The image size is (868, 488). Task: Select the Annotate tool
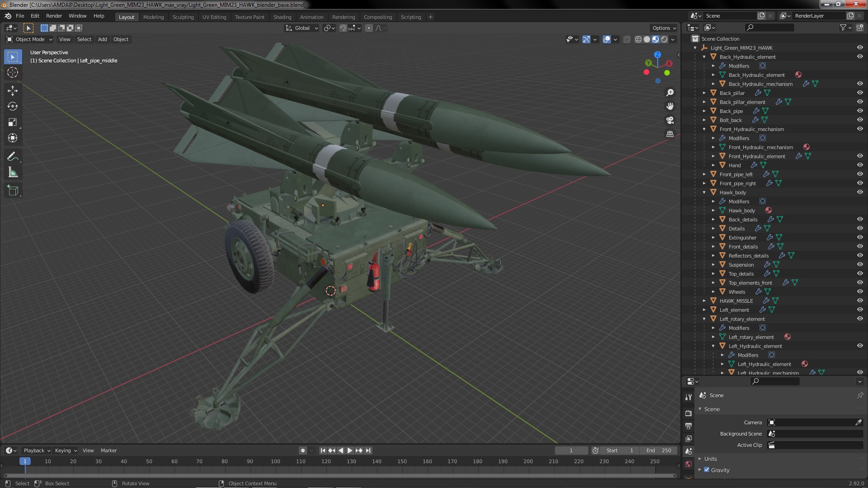tap(13, 157)
